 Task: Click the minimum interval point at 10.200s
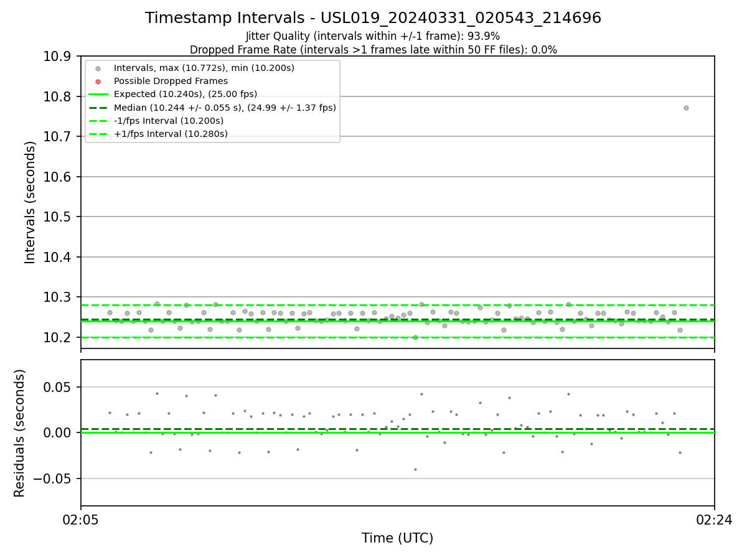tap(415, 337)
